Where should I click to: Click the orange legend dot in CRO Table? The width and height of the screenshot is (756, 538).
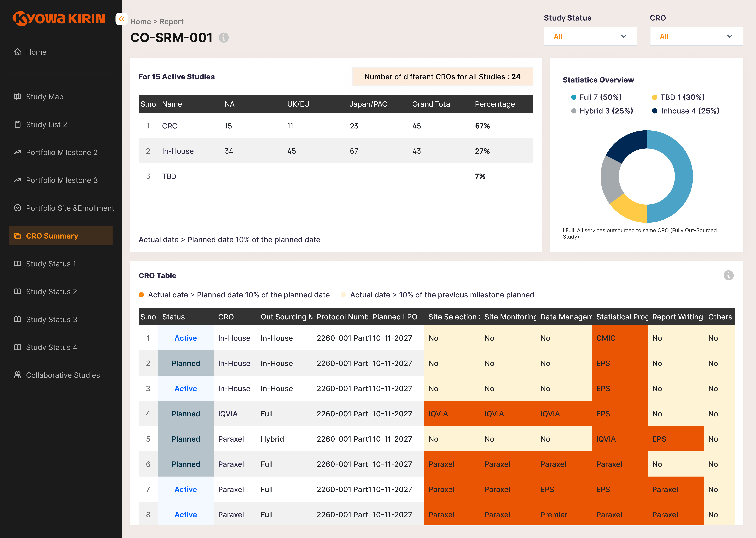pyautogui.click(x=141, y=295)
